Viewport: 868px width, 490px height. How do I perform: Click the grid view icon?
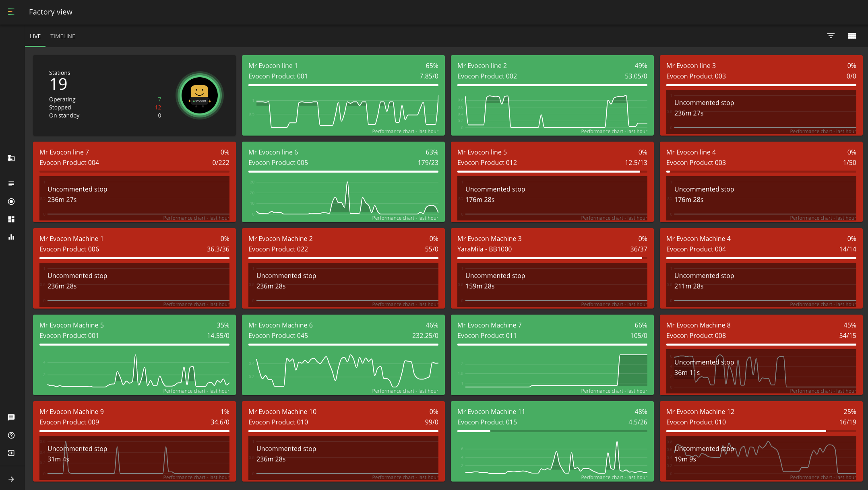[x=852, y=36]
